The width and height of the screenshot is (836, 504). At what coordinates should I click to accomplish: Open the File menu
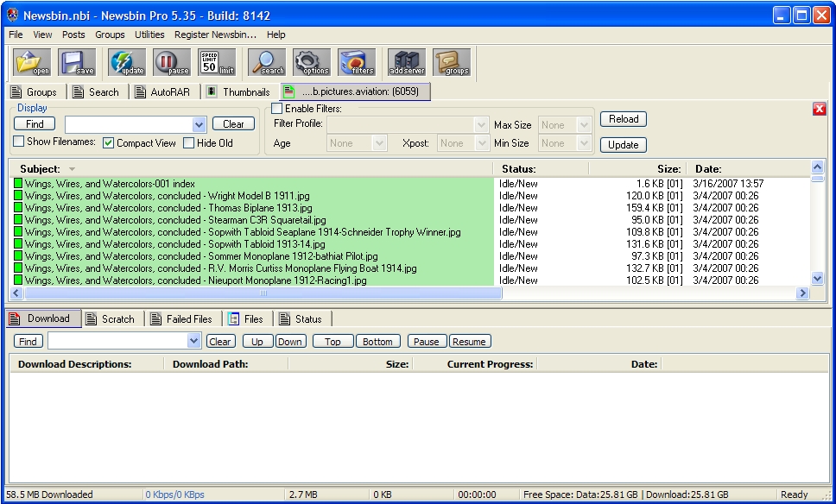(16, 35)
